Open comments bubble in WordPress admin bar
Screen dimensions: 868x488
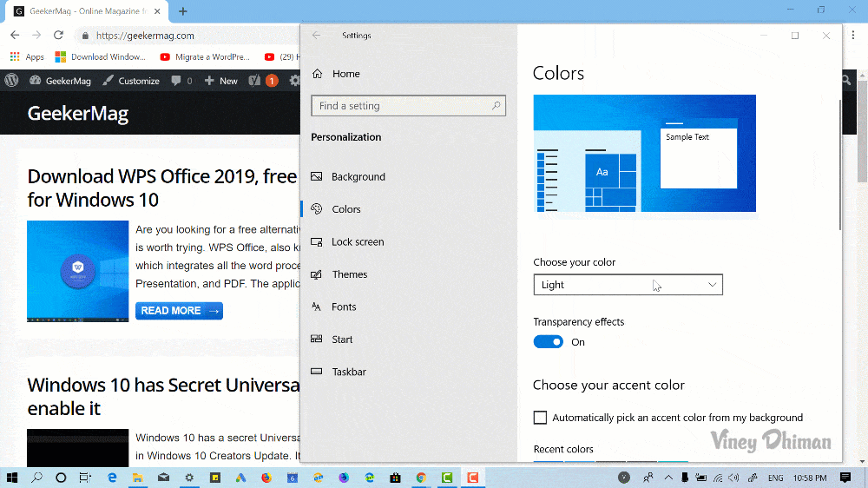[x=181, y=81]
